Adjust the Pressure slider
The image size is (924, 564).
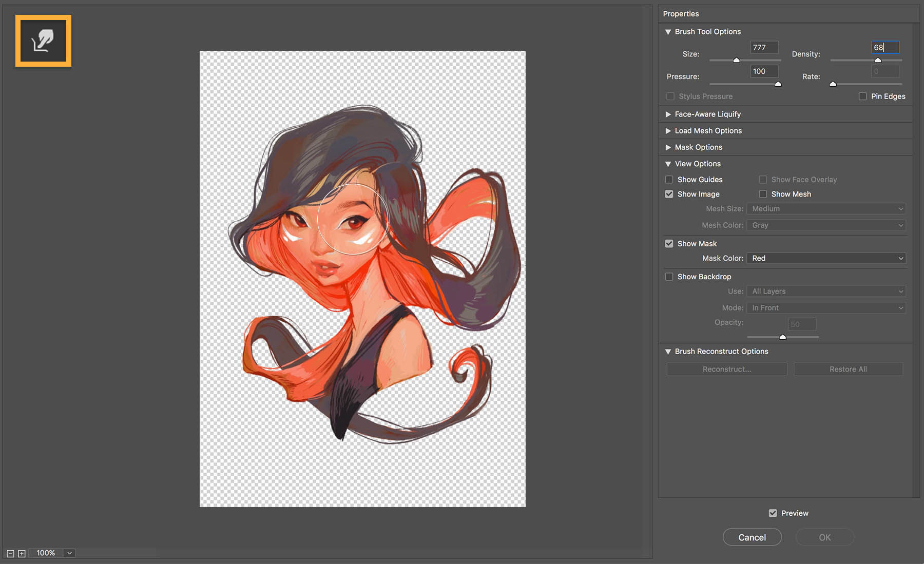(778, 84)
